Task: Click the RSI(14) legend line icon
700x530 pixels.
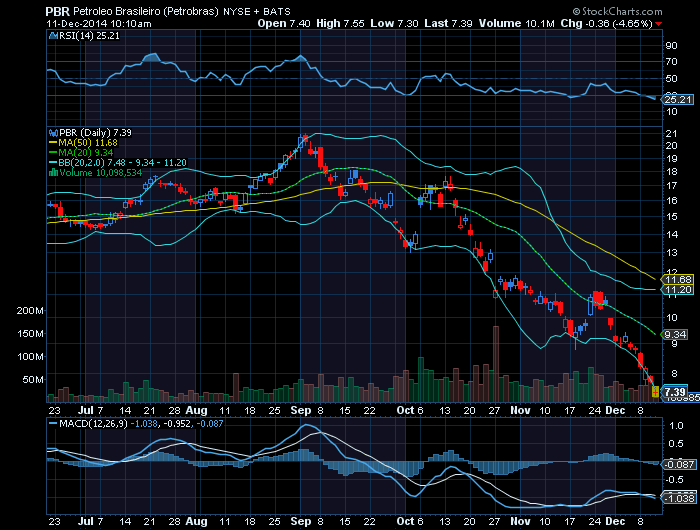Action: point(53,36)
